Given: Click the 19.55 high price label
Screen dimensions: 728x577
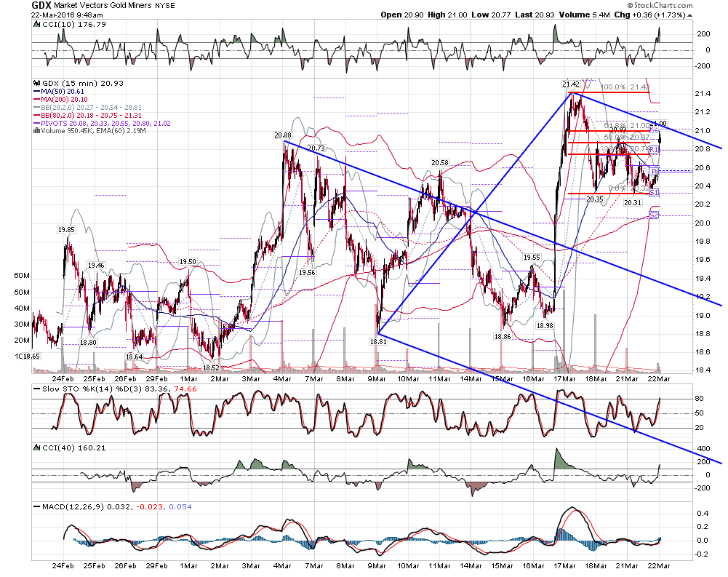Looking at the screenshot, I should pyautogui.click(x=532, y=258).
